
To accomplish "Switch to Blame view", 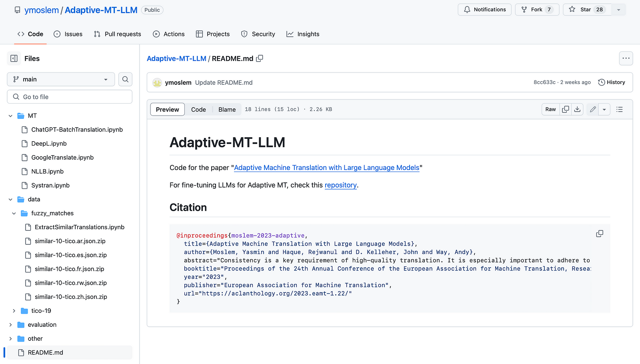I will coord(227,109).
